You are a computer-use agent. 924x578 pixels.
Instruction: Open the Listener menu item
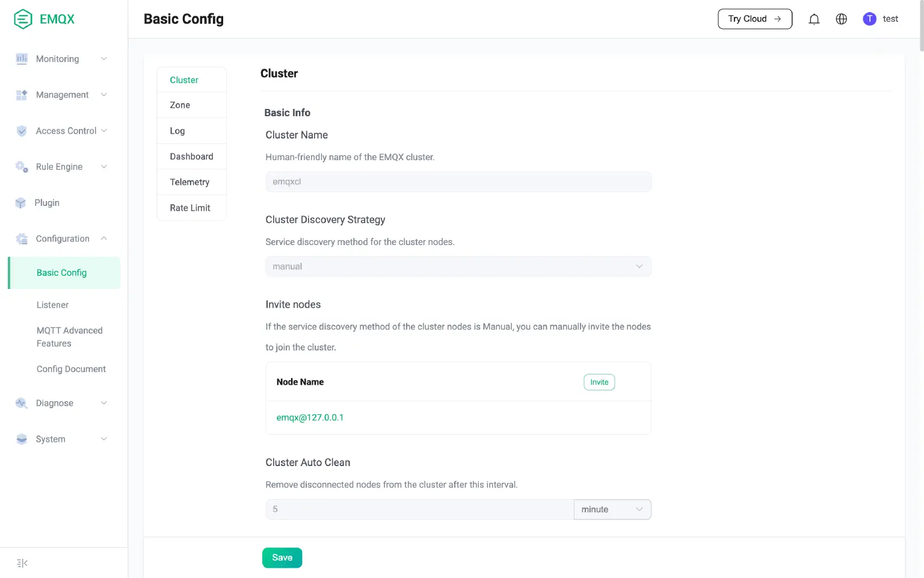53,305
